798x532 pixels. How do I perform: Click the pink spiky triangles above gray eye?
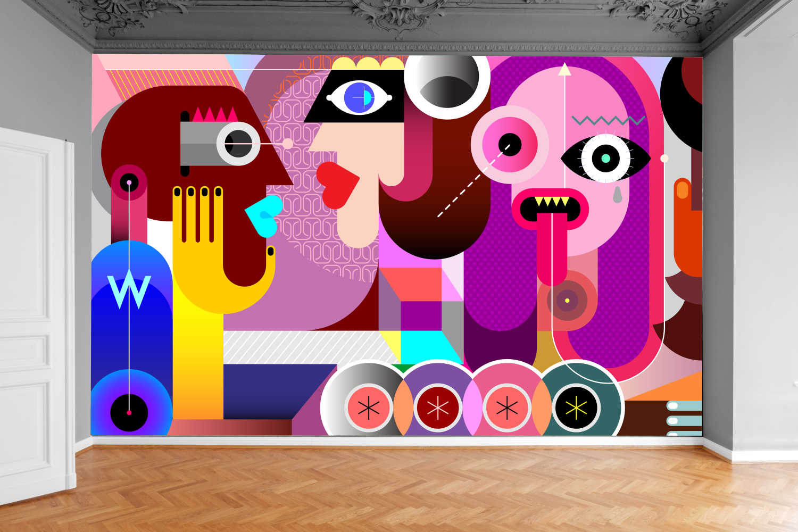pyautogui.click(x=215, y=114)
